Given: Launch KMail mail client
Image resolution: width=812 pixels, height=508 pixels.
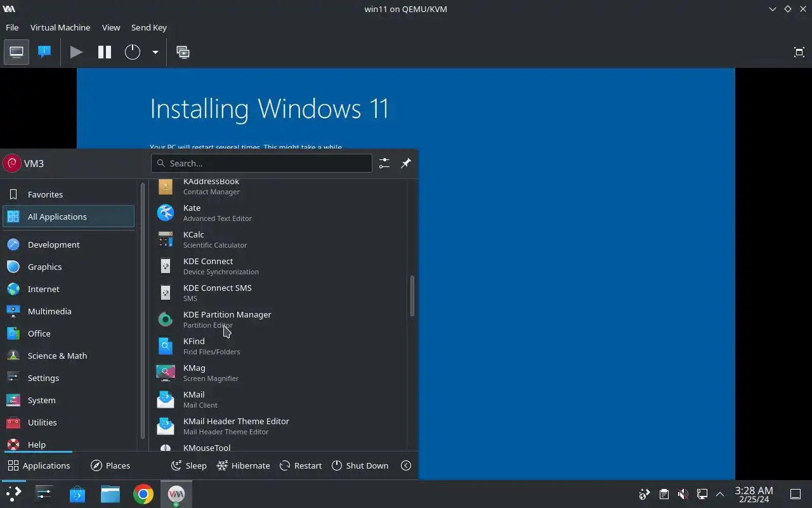Looking at the screenshot, I should pos(278,399).
